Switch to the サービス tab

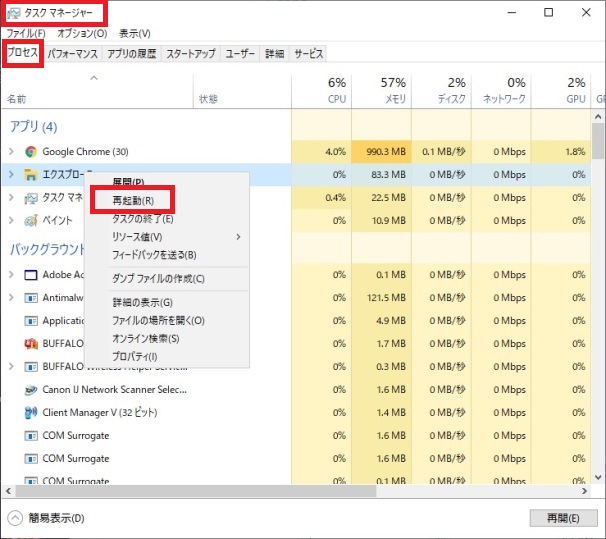tap(308, 54)
